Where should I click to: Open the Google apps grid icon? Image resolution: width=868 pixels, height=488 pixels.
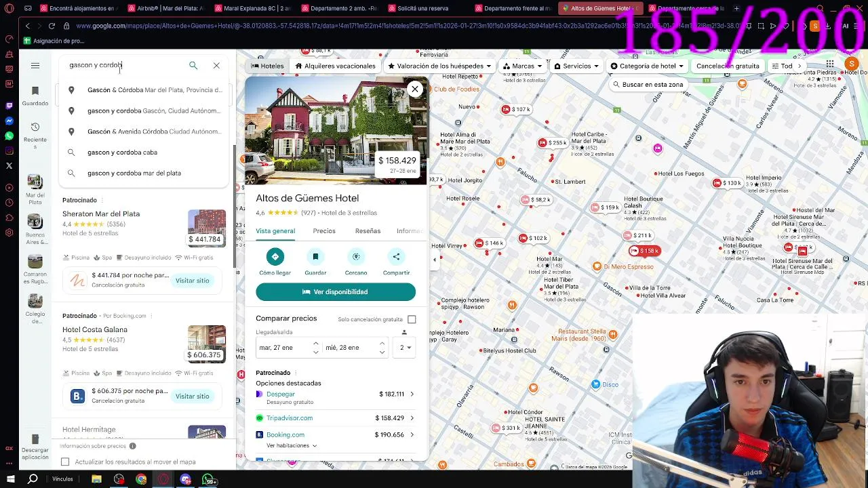coord(830,64)
